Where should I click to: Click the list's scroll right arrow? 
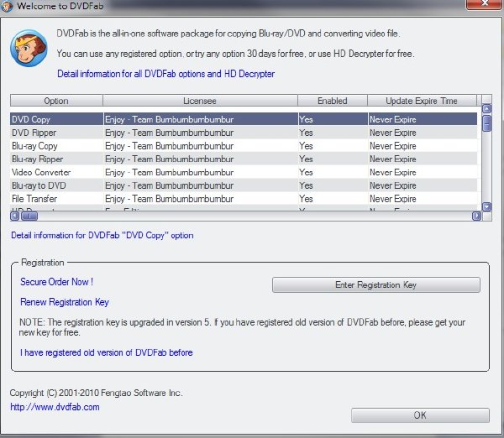(476, 216)
